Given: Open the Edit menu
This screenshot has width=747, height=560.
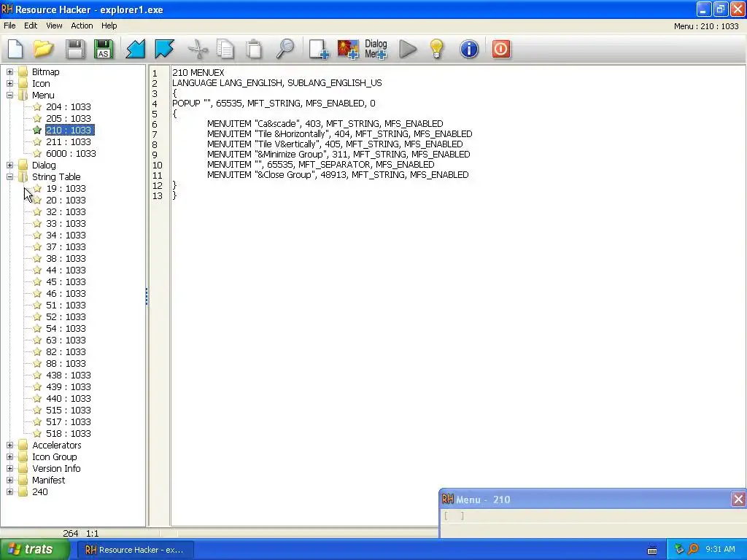Looking at the screenshot, I should coord(31,26).
